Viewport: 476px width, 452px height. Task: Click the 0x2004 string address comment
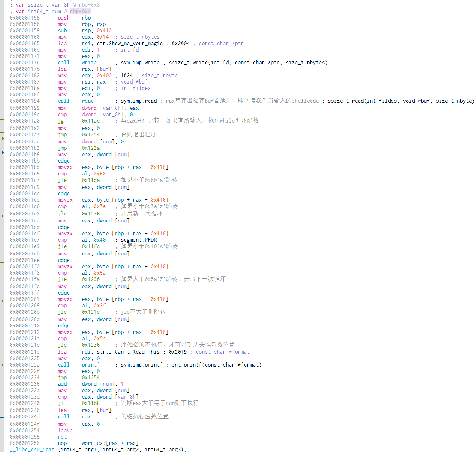click(181, 44)
